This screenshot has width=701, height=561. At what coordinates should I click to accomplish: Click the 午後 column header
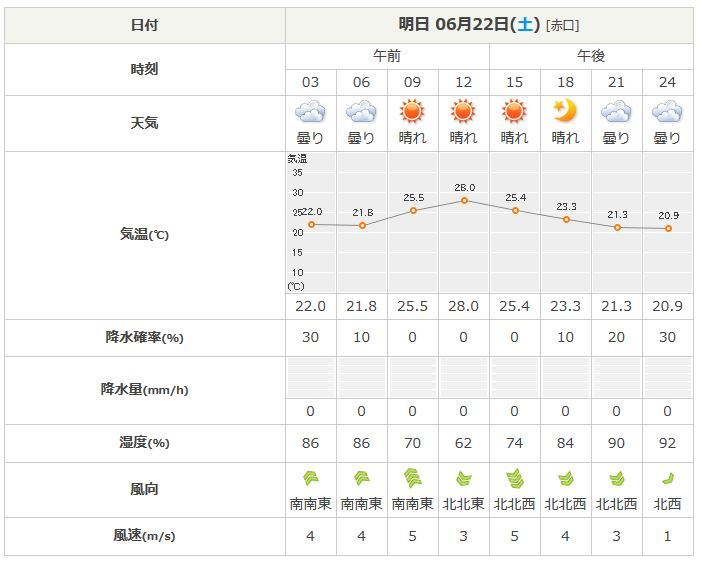tap(591, 56)
